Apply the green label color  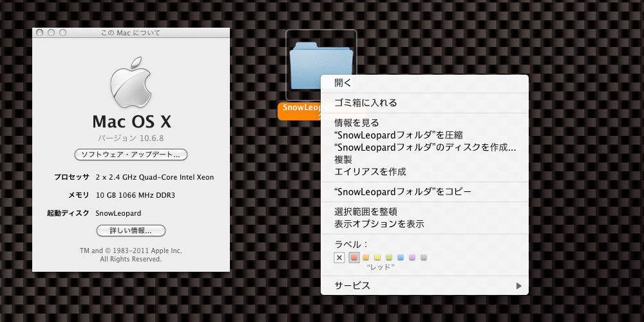(389, 258)
